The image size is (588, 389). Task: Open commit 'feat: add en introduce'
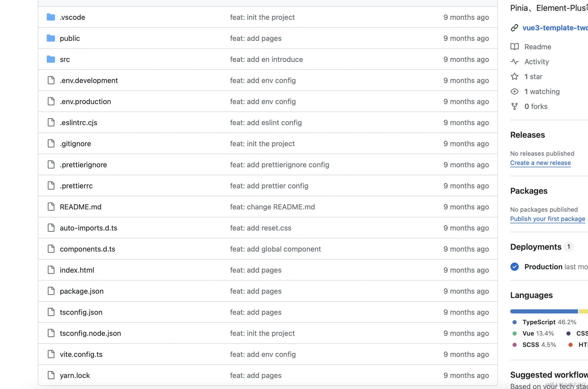(267, 59)
